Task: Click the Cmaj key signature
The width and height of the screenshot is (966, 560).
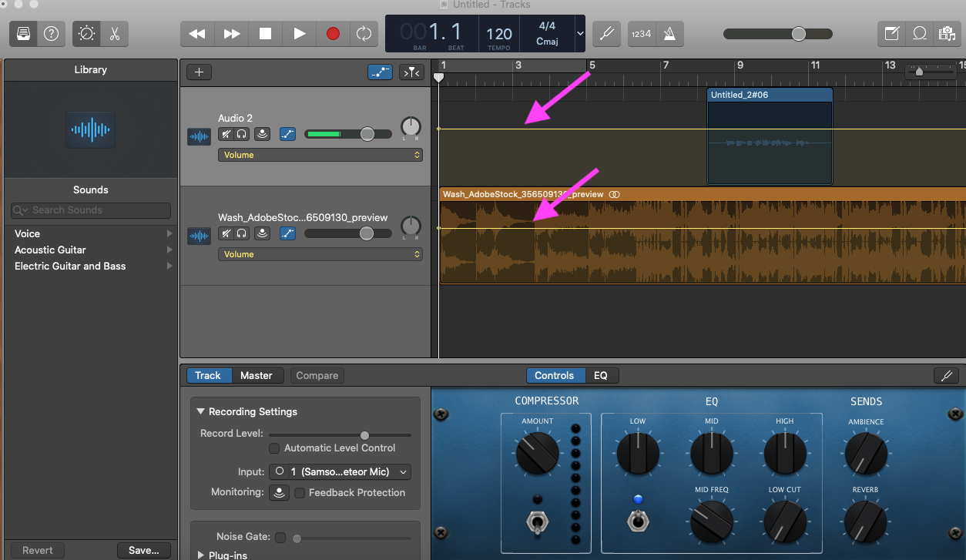Action: [x=547, y=42]
